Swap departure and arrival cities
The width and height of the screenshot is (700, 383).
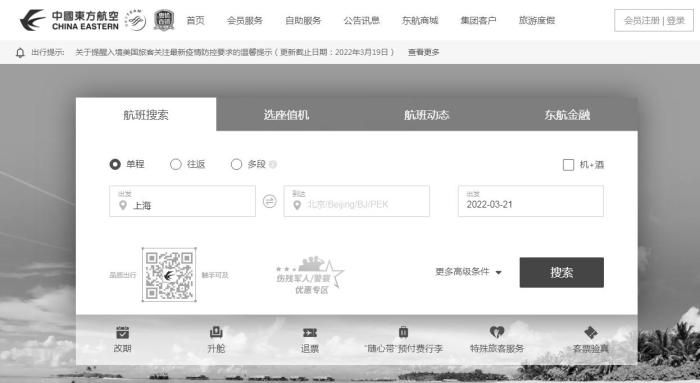(269, 201)
